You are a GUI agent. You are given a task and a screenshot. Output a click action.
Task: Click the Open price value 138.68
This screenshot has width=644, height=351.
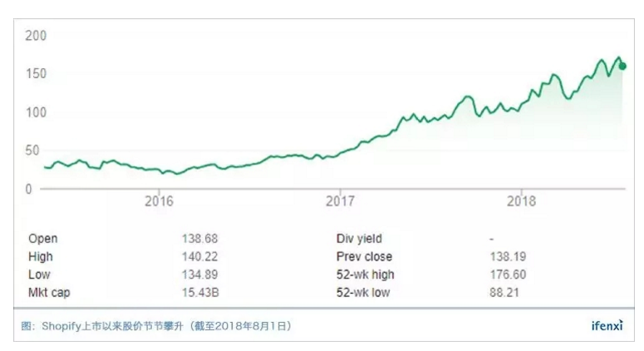(199, 239)
